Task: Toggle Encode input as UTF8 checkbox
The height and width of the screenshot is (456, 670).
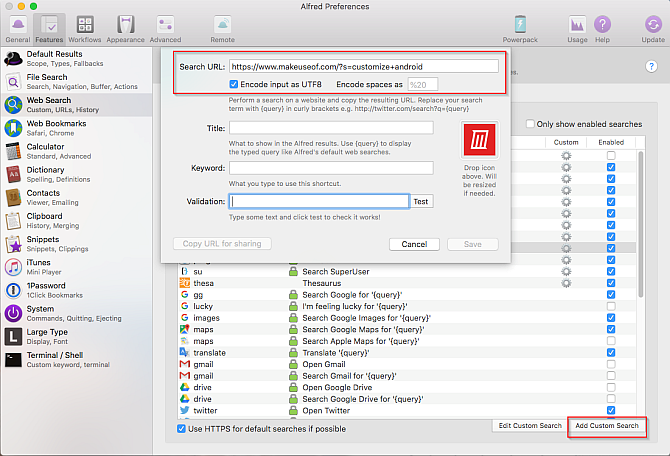Action: pyautogui.click(x=234, y=85)
